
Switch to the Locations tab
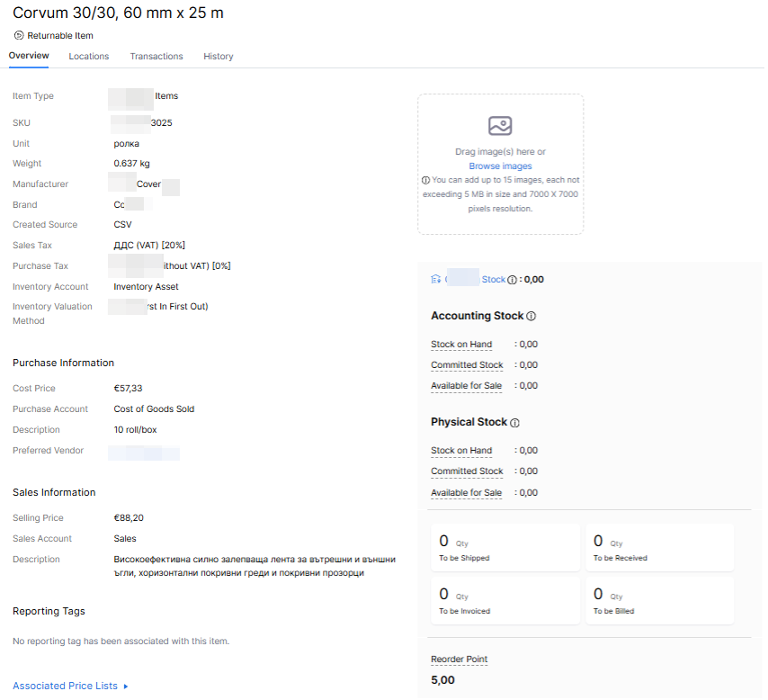(x=88, y=56)
